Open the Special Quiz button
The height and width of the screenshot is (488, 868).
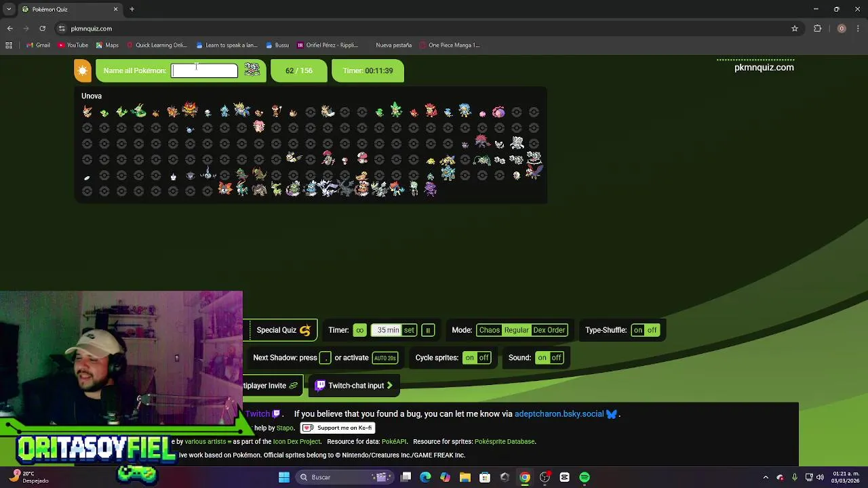283,330
